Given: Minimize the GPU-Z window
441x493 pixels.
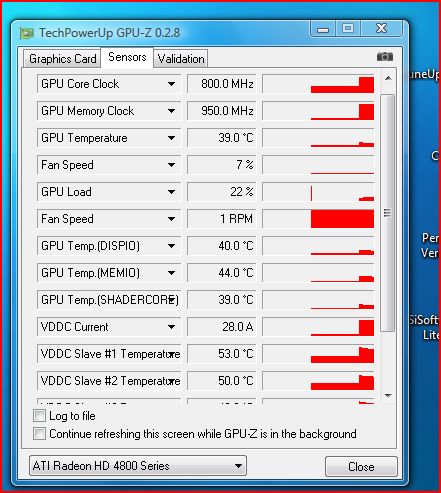Looking at the screenshot, I should coord(323,29).
